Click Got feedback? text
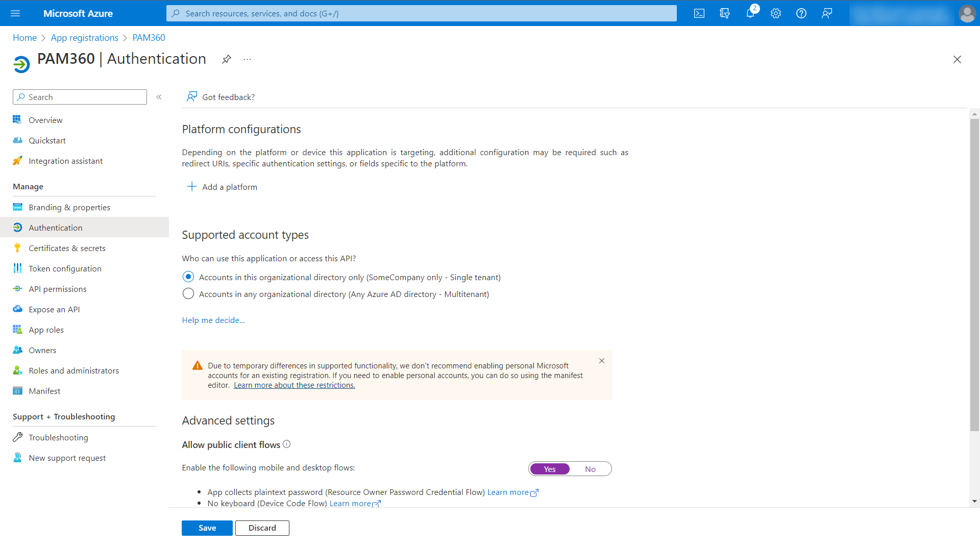The image size is (980, 548). click(228, 97)
